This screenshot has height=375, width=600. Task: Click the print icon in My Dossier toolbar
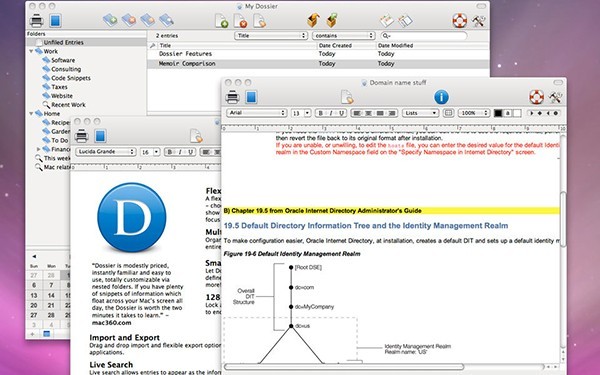coord(36,20)
